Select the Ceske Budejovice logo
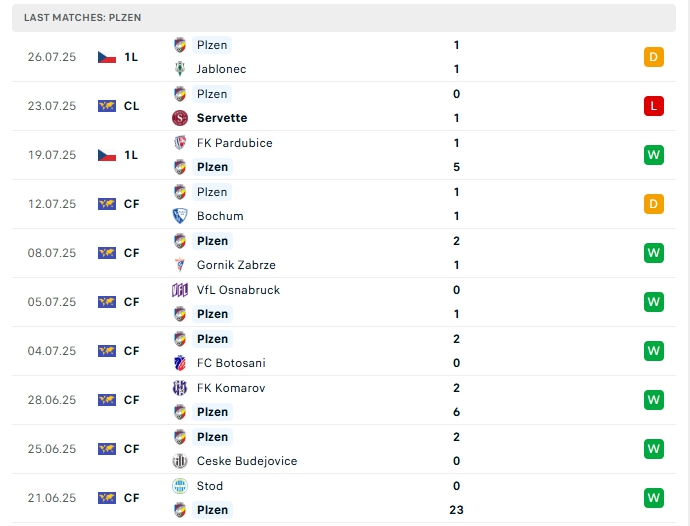Viewport: 690px width, 526px height. pyautogui.click(x=180, y=461)
